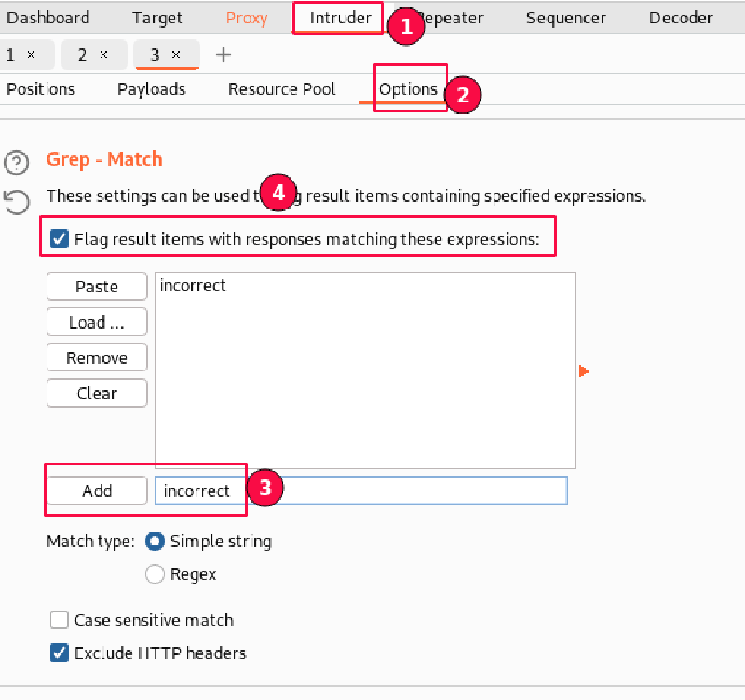
Task: Select Simple string match type
Action: [x=156, y=541]
